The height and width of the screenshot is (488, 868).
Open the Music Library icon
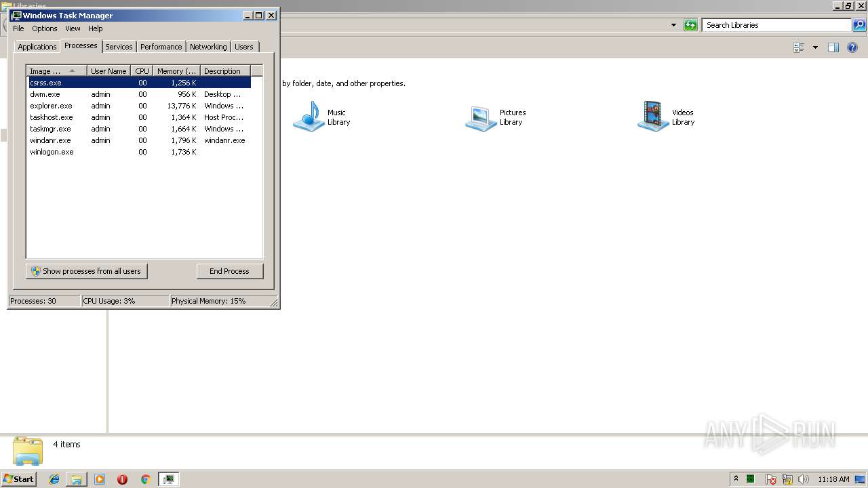click(x=309, y=117)
